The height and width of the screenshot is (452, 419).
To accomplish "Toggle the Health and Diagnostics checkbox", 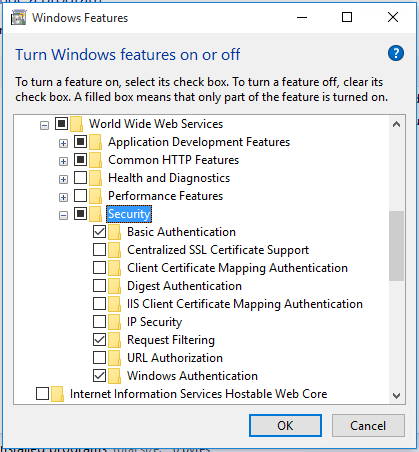I will click(80, 178).
